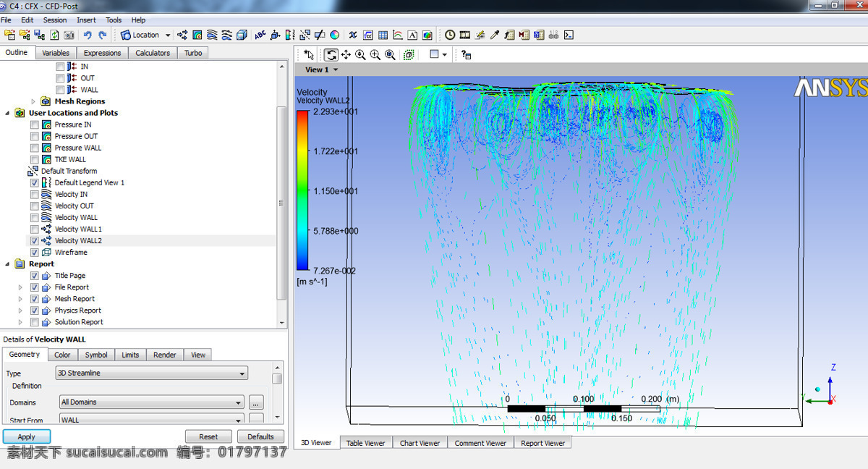Open the Chart Viewer tab
This screenshot has height=469, width=868.
click(x=420, y=443)
